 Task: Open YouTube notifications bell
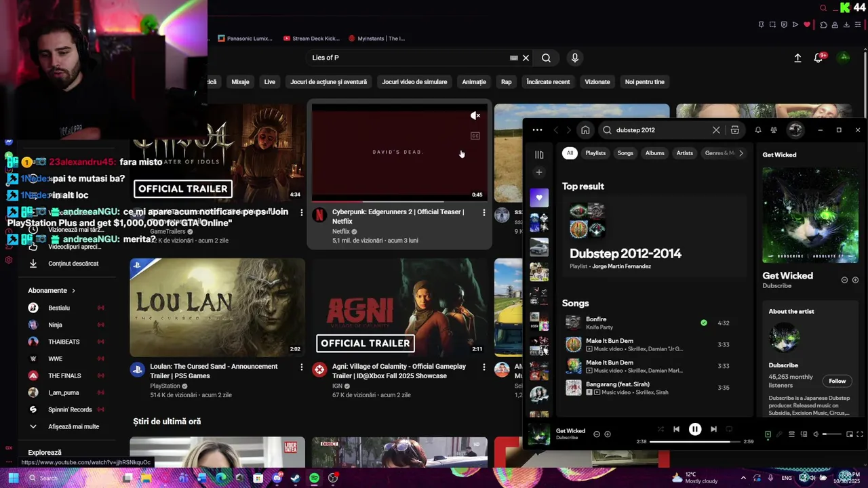tap(818, 58)
